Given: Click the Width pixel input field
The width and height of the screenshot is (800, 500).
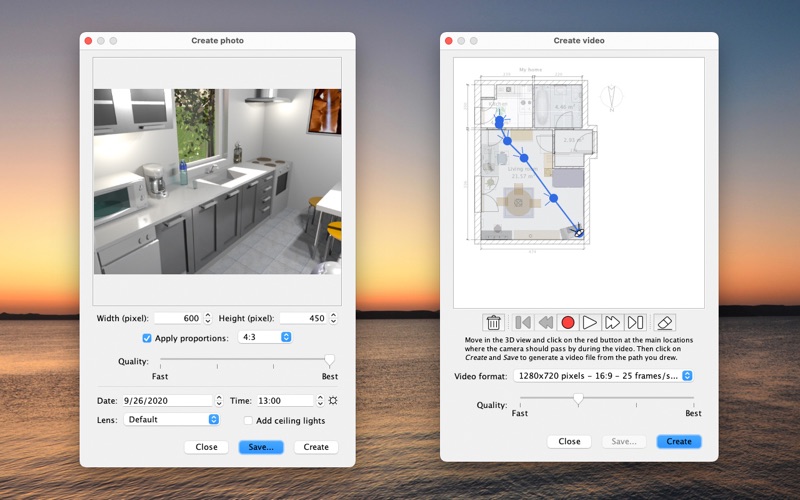Looking at the screenshot, I should tap(177, 318).
